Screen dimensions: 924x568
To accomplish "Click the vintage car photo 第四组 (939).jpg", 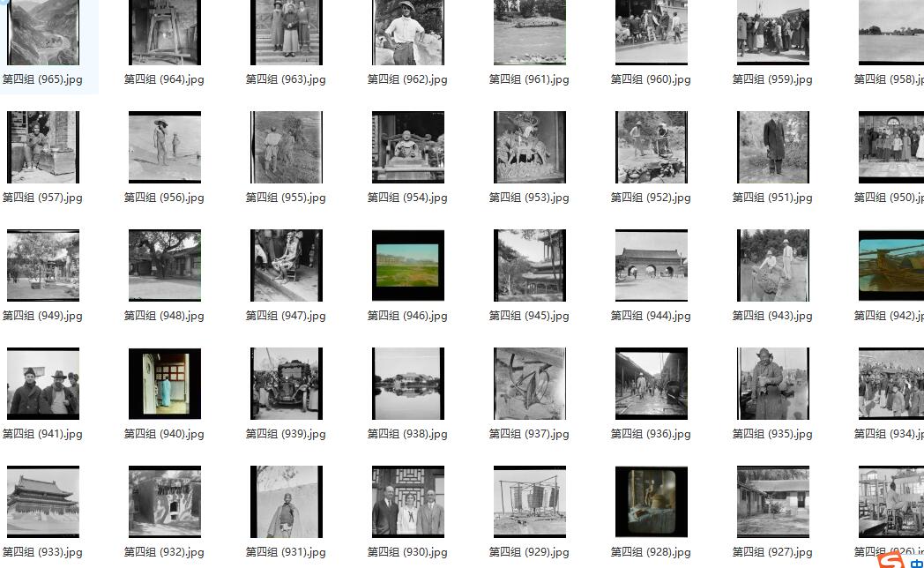I will tap(287, 384).
